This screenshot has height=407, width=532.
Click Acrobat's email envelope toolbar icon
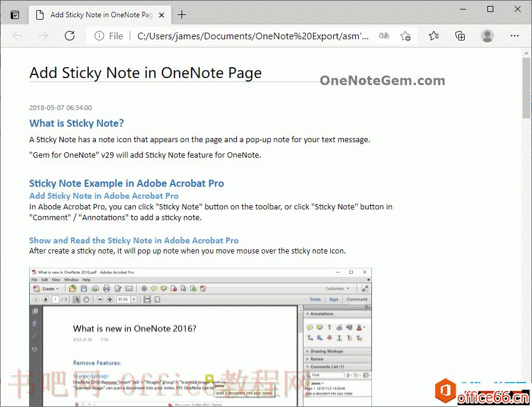click(129, 289)
